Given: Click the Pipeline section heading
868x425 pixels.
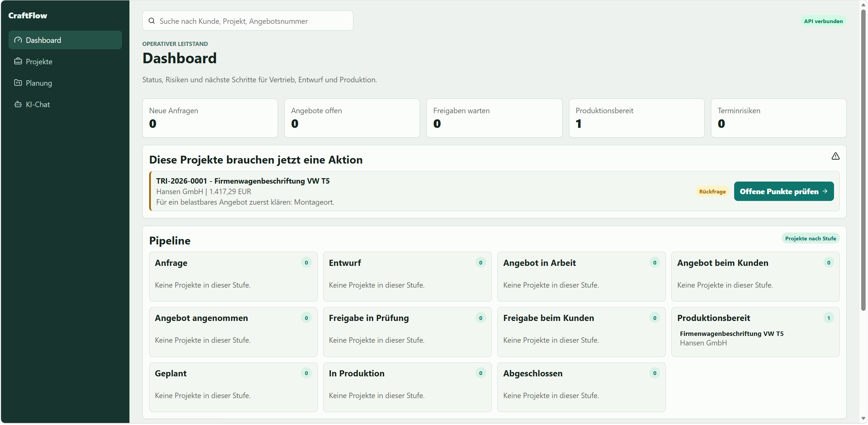Looking at the screenshot, I should pyautogui.click(x=170, y=241).
